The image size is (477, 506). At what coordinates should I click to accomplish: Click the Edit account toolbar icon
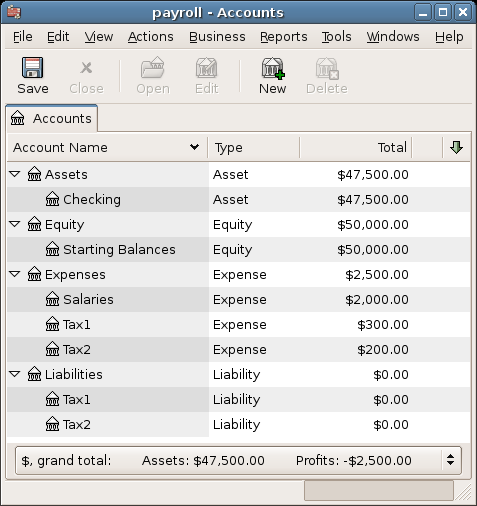206,68
